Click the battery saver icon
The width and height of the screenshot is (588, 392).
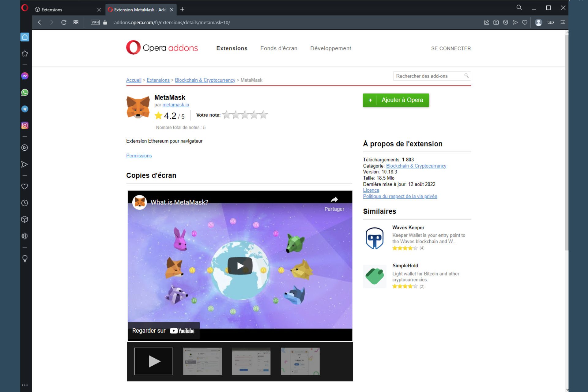click(551, 22)
